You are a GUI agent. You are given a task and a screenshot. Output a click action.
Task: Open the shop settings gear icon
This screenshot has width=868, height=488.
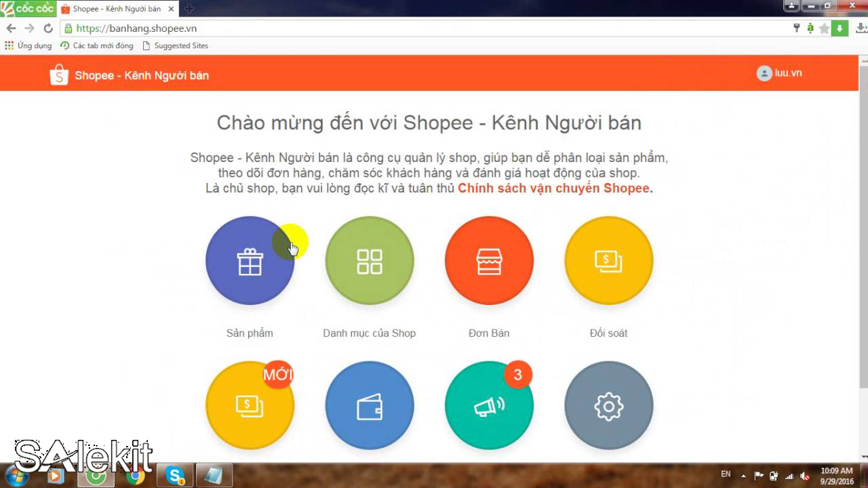tap(608, 405)
